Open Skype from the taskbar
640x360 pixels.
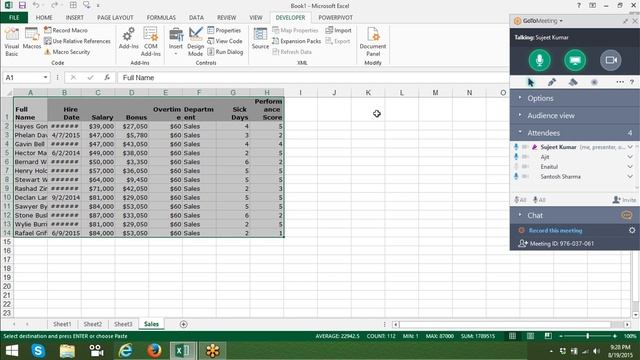pos(38,351)
